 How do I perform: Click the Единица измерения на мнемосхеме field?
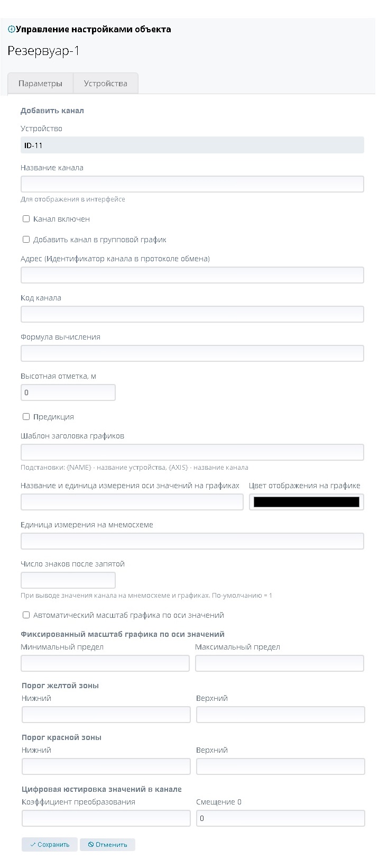point(192,541)
